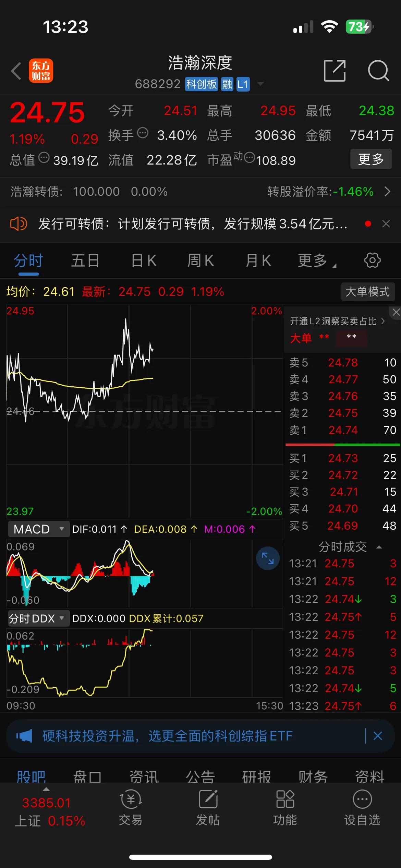Tap the Wi-Fi status icon
The image size is (401, 868).
coord(329,27)
